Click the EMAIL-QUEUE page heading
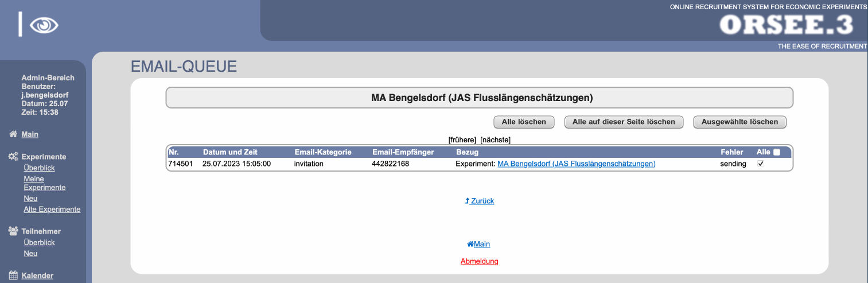 click(184, 67)
